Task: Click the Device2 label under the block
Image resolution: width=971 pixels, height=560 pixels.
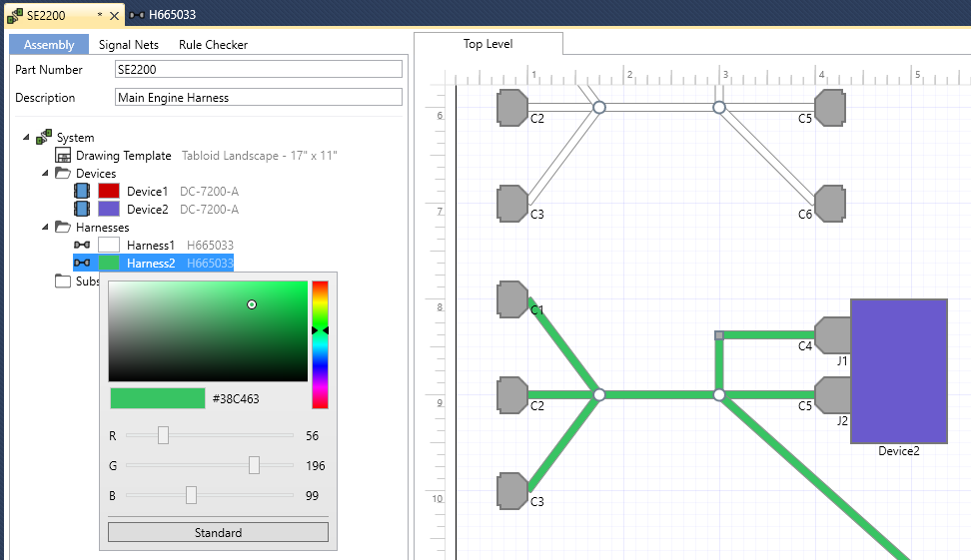Action: point(898,451)
